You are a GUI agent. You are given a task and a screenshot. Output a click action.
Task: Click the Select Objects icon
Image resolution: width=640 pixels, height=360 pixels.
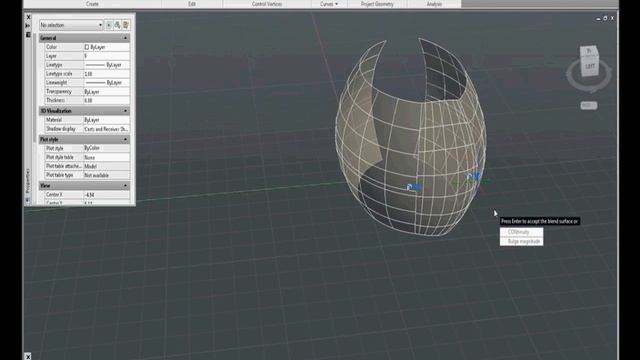[117, 25]
